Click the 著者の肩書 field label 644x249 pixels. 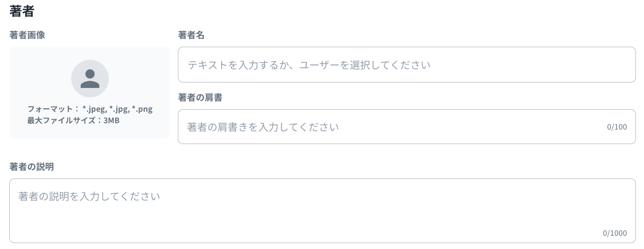click(200, 98)
